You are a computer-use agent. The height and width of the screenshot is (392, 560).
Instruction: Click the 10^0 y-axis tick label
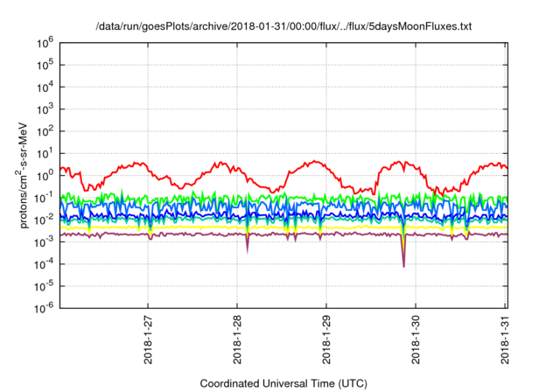(45, 176)
